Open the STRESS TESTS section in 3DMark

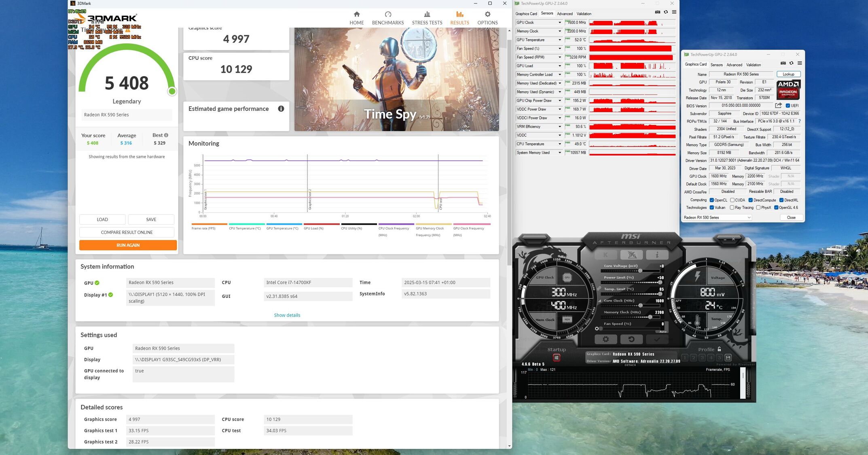coord(427,18)
